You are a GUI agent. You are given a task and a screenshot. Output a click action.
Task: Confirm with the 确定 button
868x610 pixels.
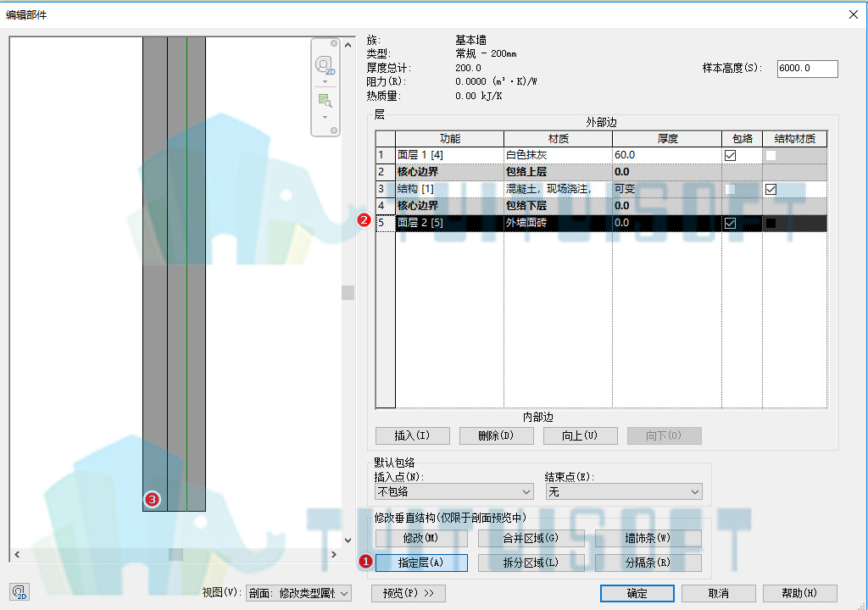[637, 593]
